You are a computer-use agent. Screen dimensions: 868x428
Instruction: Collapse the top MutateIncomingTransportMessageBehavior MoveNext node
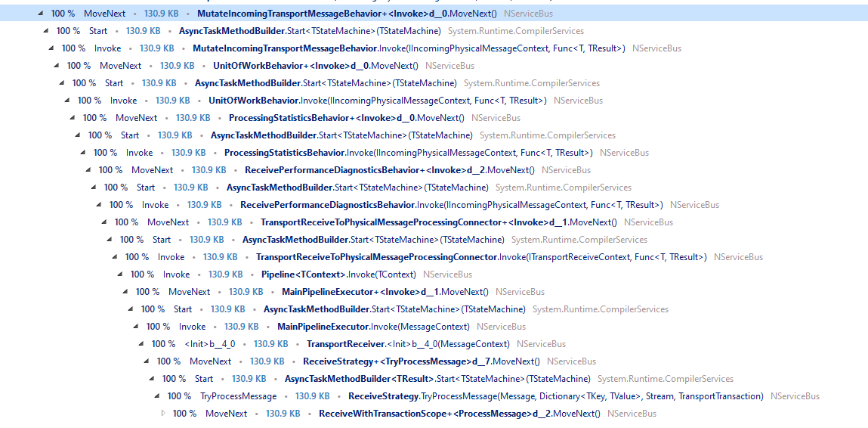[40, 14]
